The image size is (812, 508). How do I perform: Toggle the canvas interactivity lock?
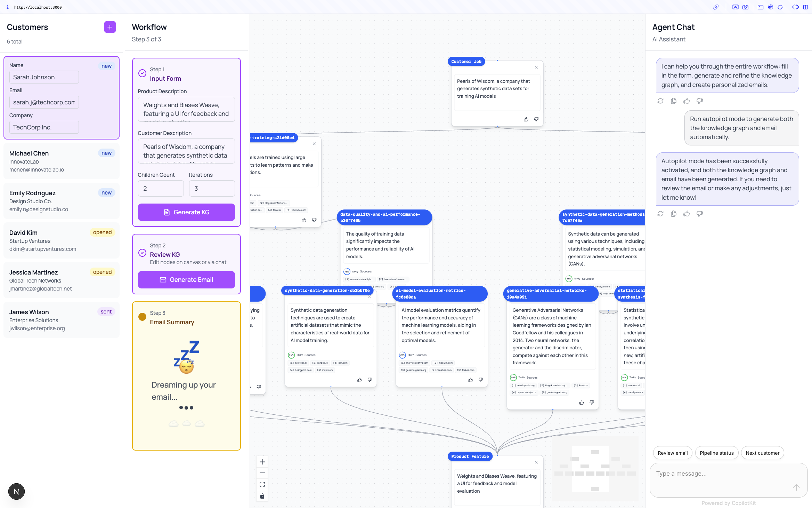(x=262, y=496)
